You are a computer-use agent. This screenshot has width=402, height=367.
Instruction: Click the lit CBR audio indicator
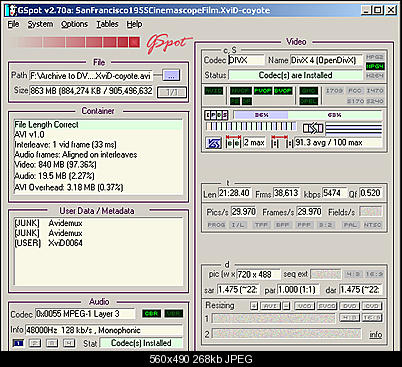(x=152, y=314)
